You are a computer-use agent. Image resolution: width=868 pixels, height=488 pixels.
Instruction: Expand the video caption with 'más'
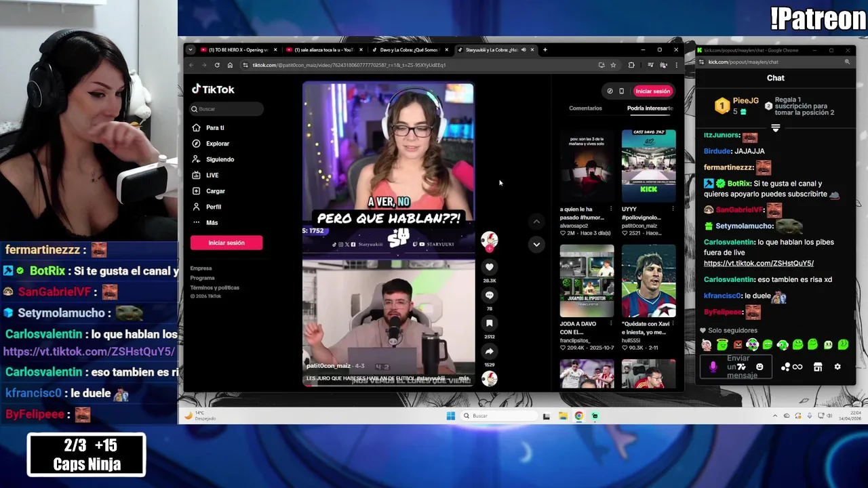coord(464,378)
